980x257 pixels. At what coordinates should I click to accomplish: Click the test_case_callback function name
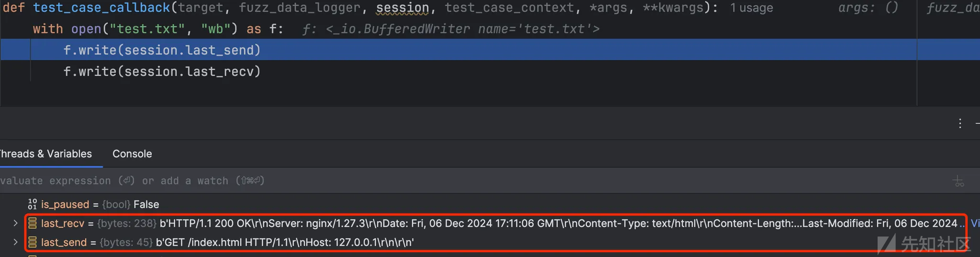pos(101,8)
